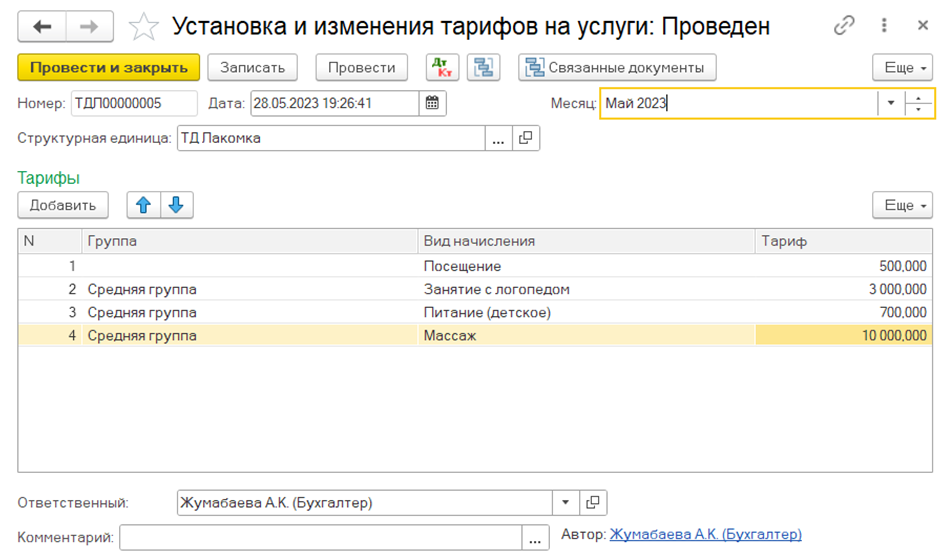The image size is (941, 560).
Task: Open calendar picker for Дата field
Action: [x=432, y=103]
